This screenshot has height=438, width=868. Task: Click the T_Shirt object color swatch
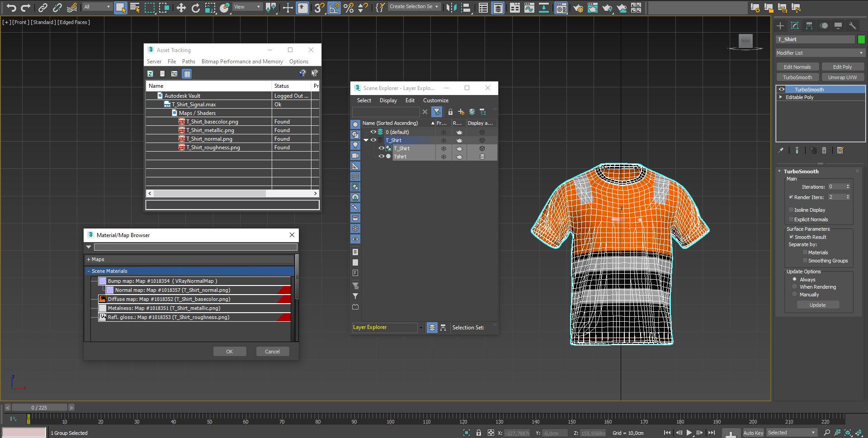coord(861,39)
